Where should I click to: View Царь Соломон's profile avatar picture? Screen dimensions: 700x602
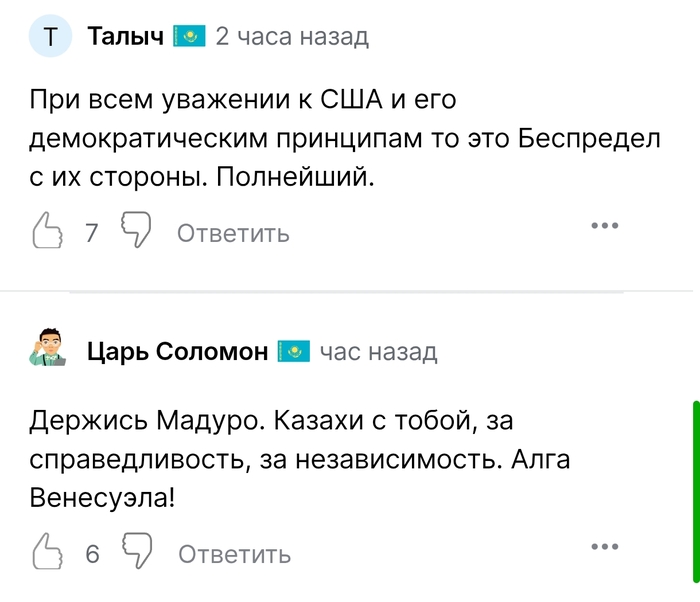click(50, 350)
